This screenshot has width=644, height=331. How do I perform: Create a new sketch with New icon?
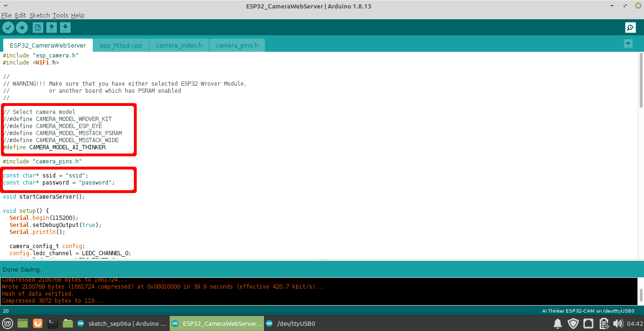point(38,27)
